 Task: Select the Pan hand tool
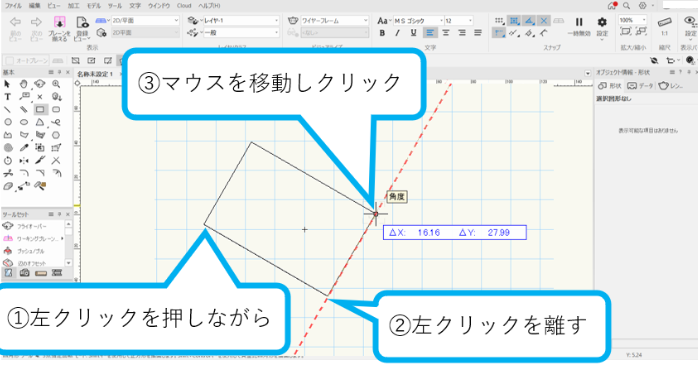(x=24, y=84)
